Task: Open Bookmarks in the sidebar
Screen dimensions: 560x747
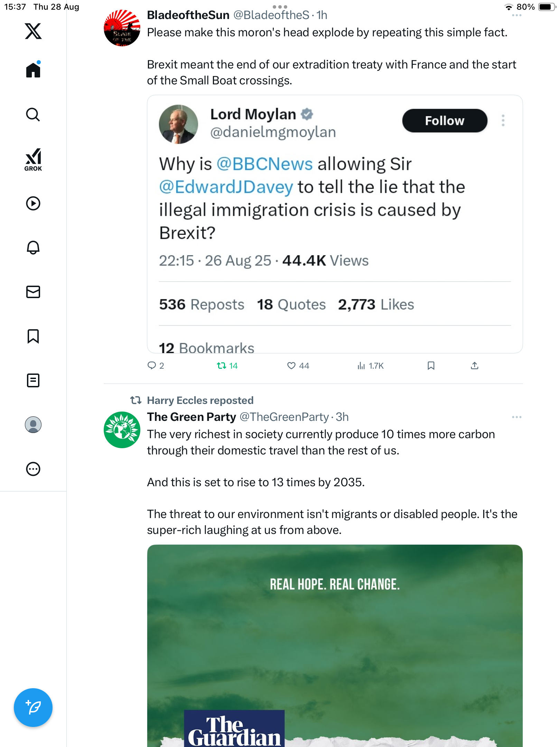Action: click(33, 336)
